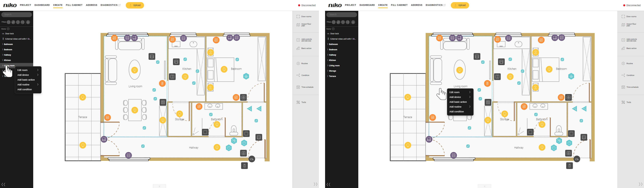
Task: Toggle the routines filter icon in right window
Action: click(x=347, y=22)
